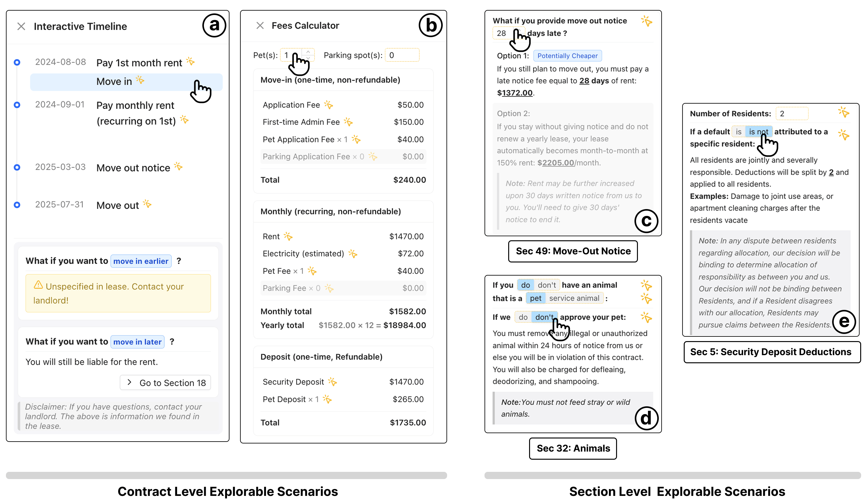Click sparkle icon beside Move out notice
The image size is (868, 504).
[178, 167]
